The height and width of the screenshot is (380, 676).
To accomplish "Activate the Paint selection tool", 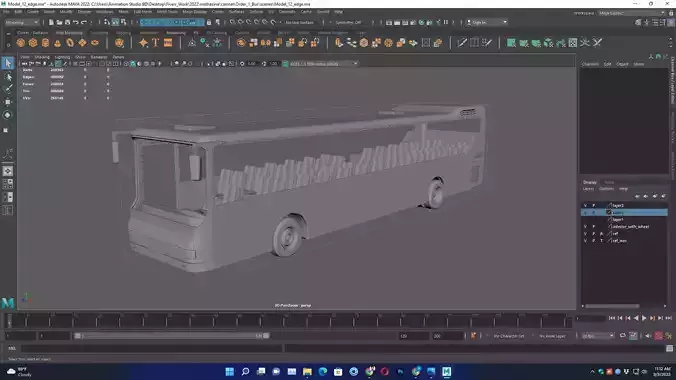I will coord(8,89).
